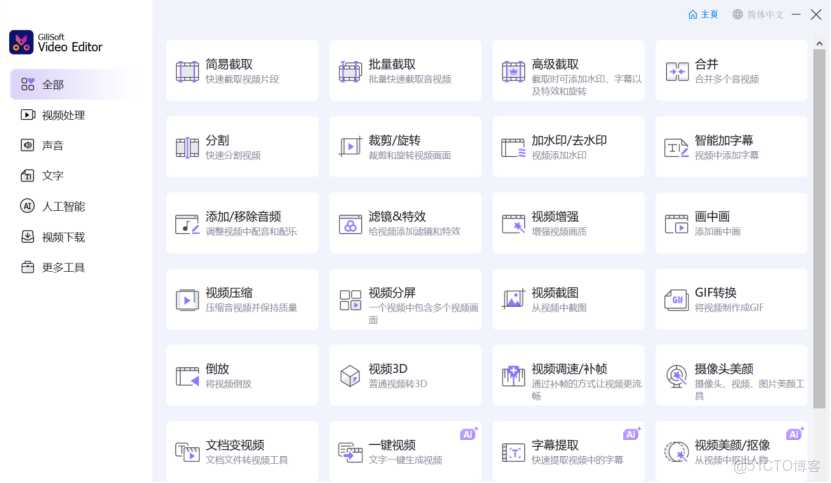Click the 快速提取视频中的字幕 description text

[577, 460]
